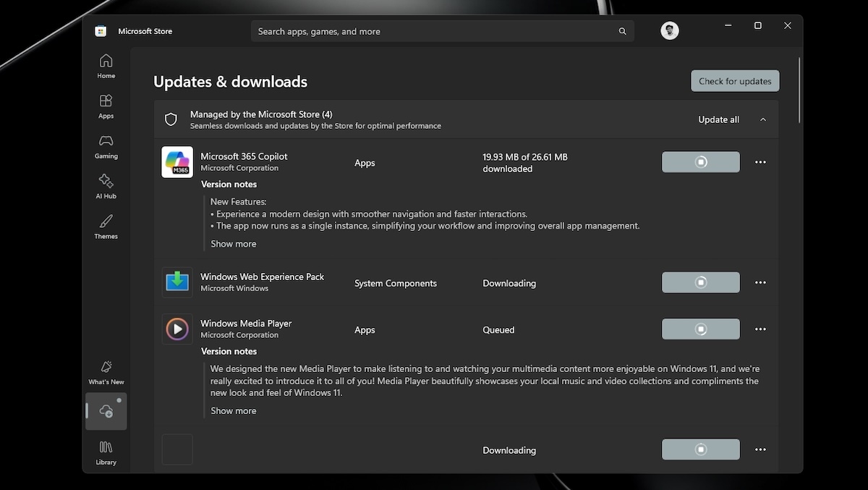Viewport: 868px width, 490px height.
Task: Stop the queued Windows Media Player update
Action: tap(700, 329)
